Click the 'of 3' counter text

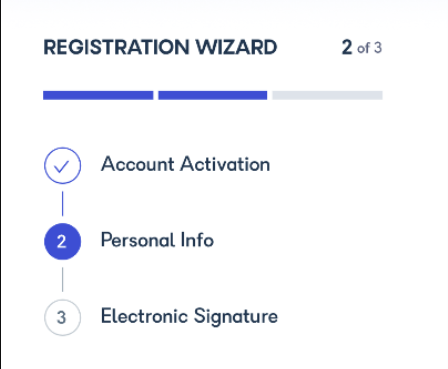click(x=369, y=48)
